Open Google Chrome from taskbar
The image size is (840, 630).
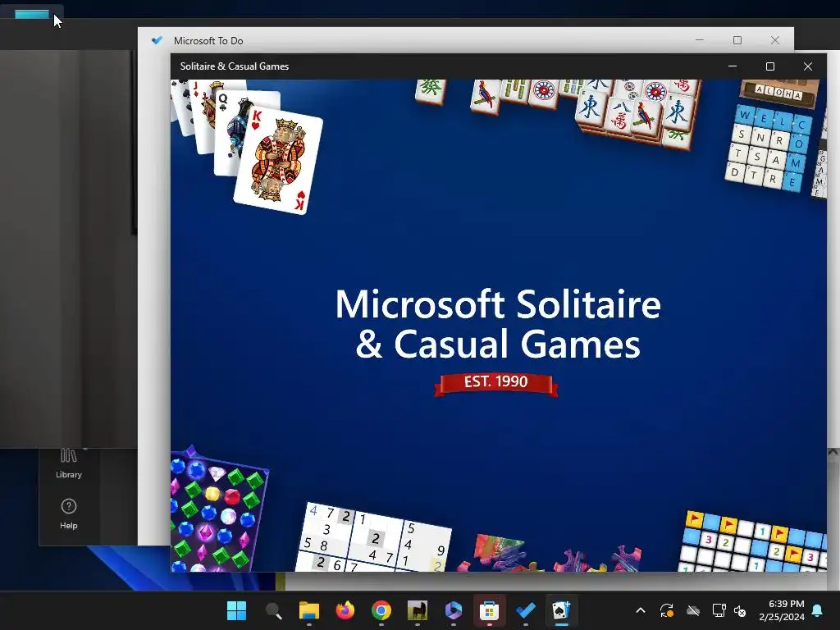coord(381,610)
